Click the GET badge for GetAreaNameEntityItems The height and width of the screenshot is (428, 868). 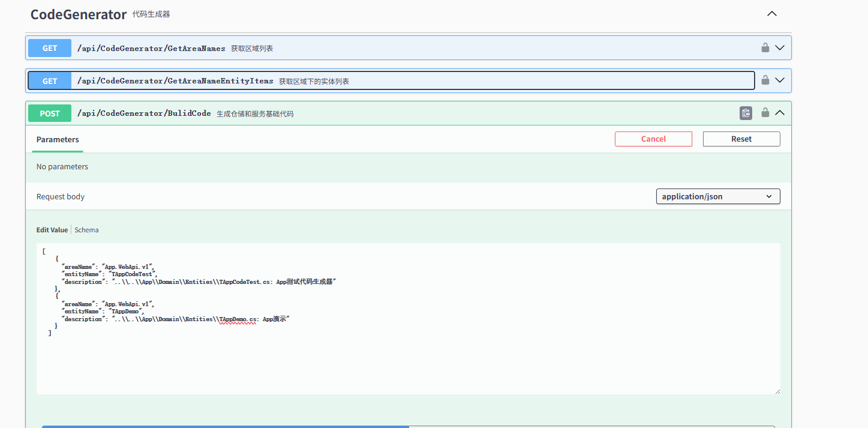click(50, 80)
